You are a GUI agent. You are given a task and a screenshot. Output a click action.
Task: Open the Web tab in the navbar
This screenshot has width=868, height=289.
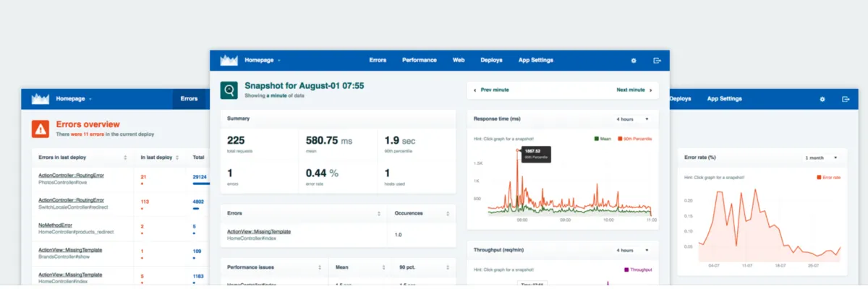(459, 60)
